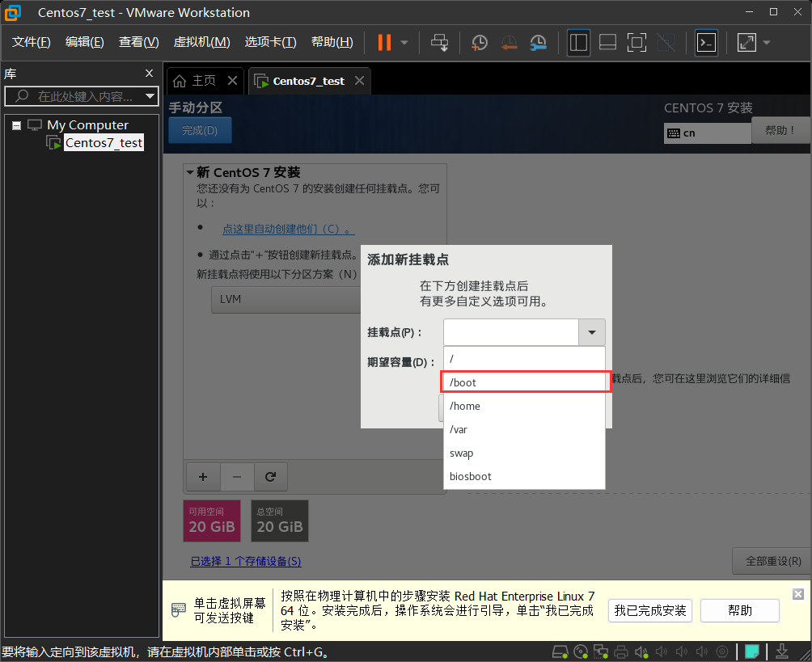Screen dimensions: 812x662
Task: Click auto-create mount points link
Action: click(289, 229)
